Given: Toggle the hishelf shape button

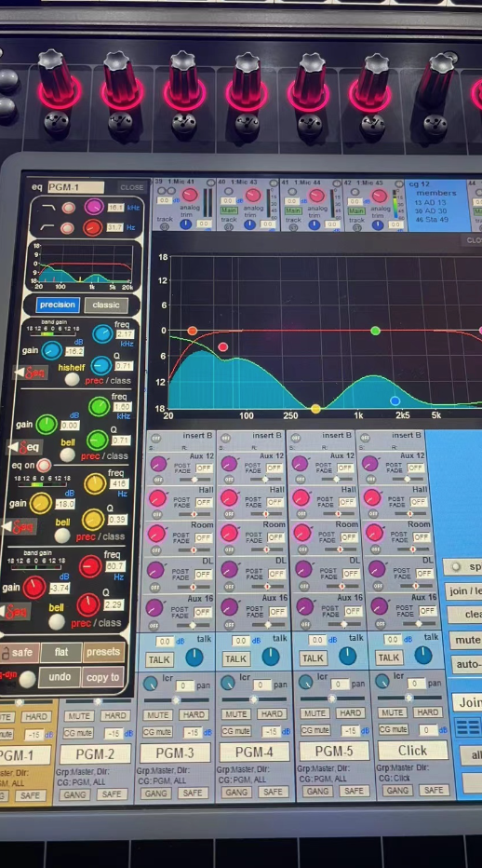Looking at the screenshot, I should pyautogui.click(x=72, y=379).
